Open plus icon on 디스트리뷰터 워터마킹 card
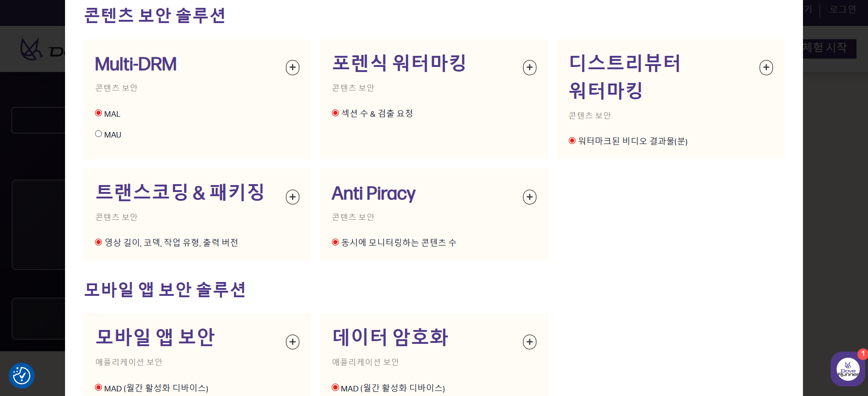 766,67
